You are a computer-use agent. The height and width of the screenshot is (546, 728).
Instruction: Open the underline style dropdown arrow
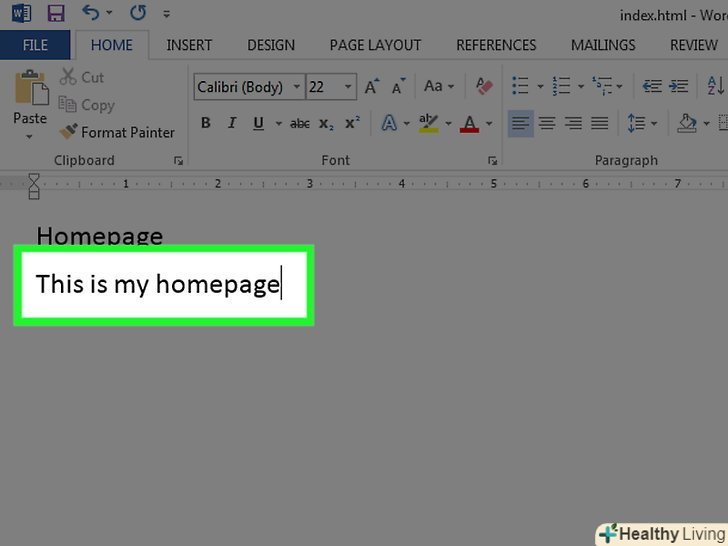[x=279, y=124]
